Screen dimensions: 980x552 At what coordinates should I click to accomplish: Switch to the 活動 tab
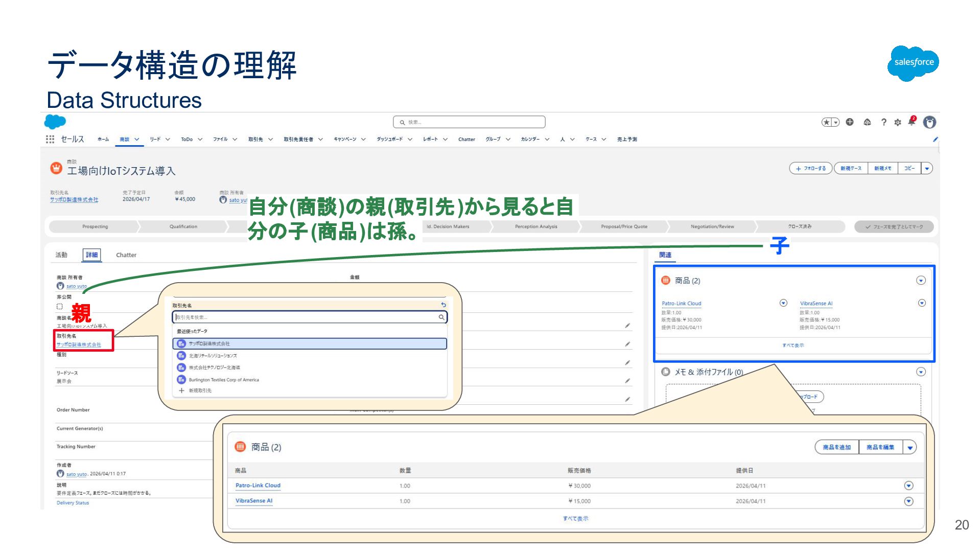pyautogui.click(x=61, y=255)
